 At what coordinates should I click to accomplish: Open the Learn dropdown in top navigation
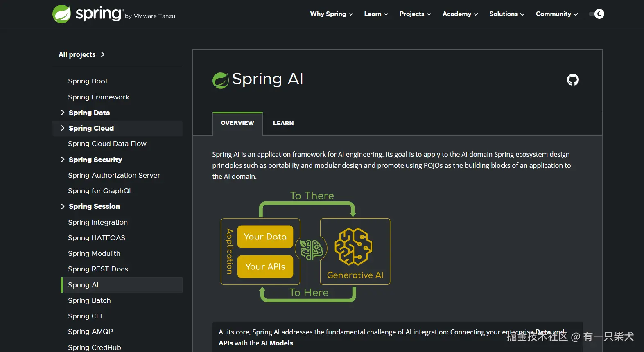click(x=376, y=14)
